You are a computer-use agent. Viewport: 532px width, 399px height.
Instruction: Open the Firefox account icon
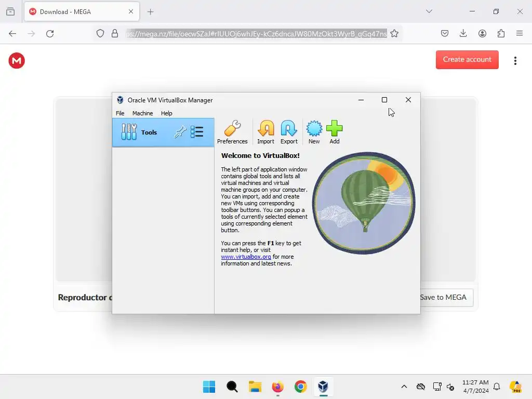click(482, 33)
